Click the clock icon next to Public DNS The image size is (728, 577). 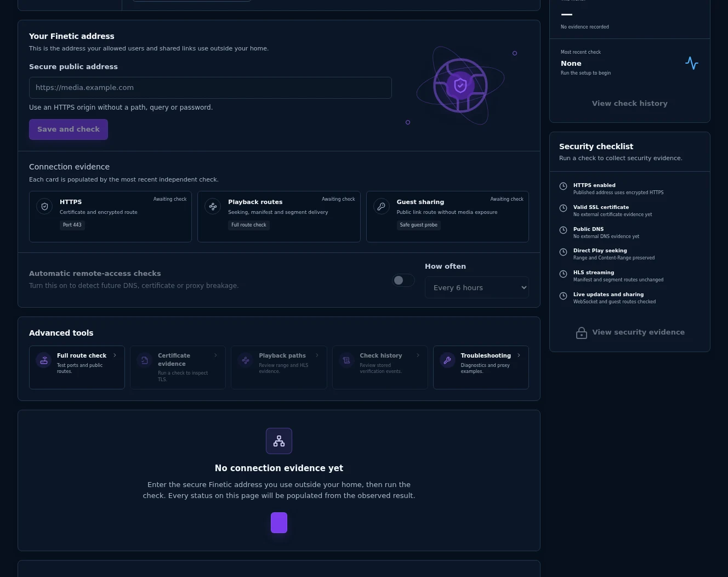(x=563, y=230)
